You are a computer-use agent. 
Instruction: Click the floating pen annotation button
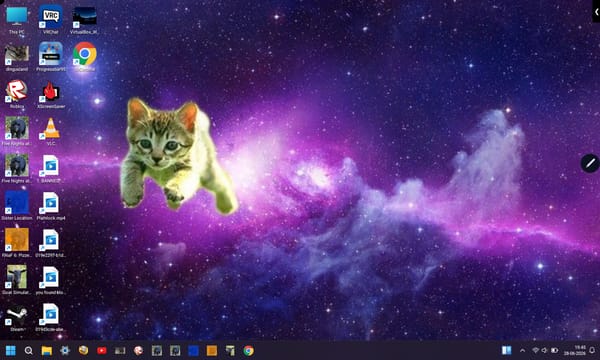(x=590, y=163)
